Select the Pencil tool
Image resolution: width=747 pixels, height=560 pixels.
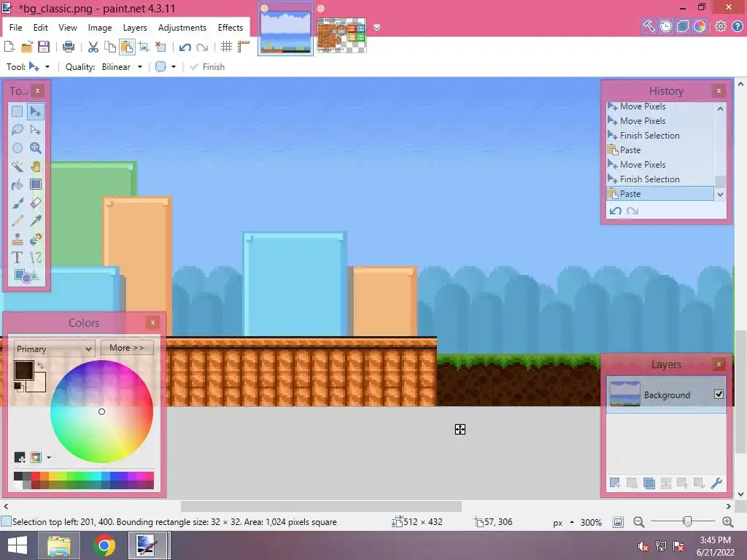pyautogui.click(x=18, y=221)
